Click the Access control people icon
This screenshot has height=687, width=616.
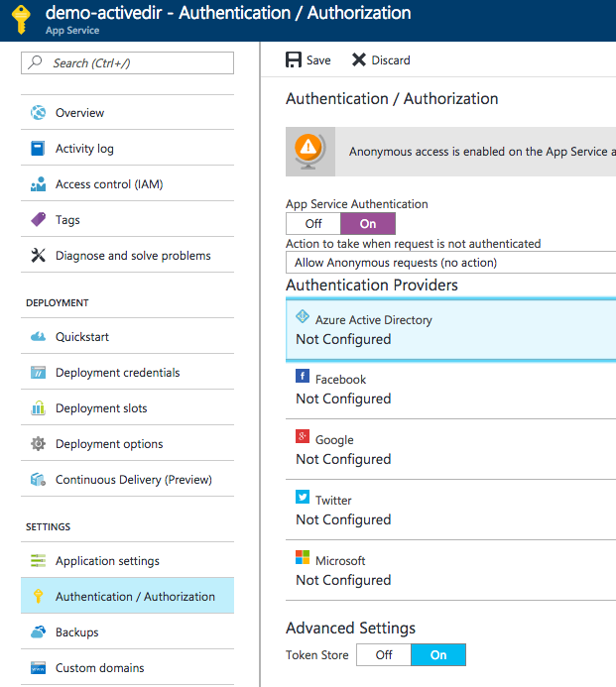click(38, 184)
